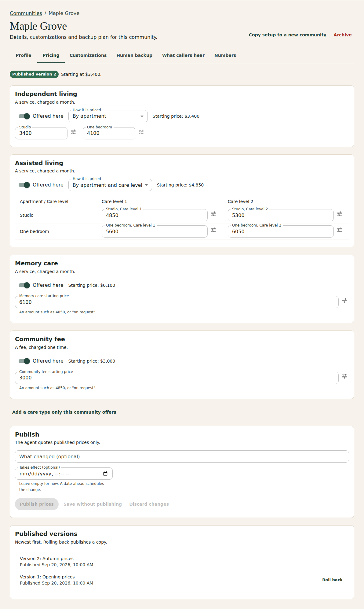This screenshot has height=609, width=364.
Task: Click Memory care starting price field 6100
Action: coord(177,302)
